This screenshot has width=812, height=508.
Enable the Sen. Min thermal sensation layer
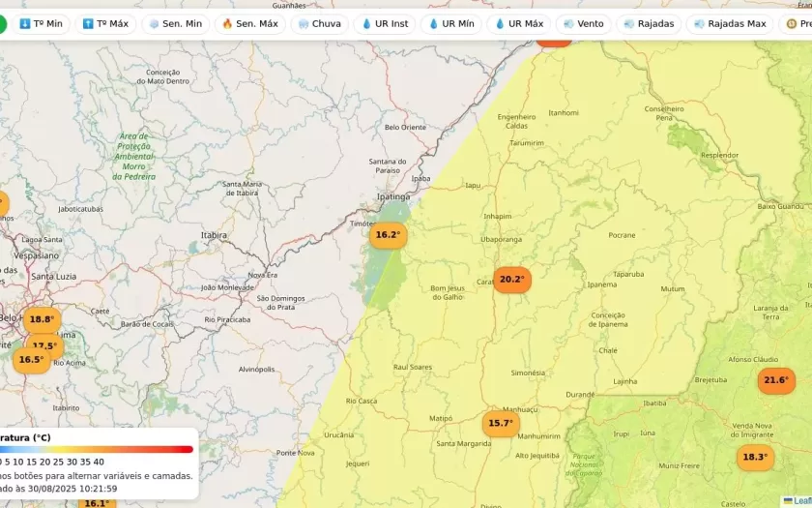174,23
